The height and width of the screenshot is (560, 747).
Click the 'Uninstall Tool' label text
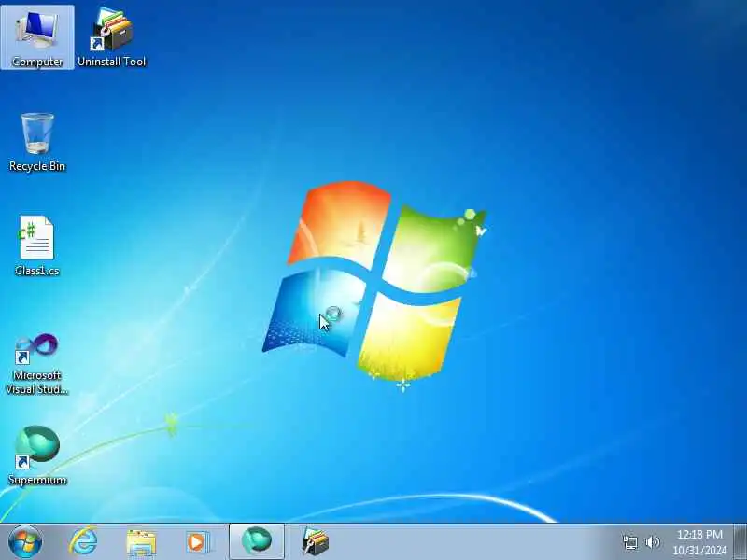pos(111,62)
